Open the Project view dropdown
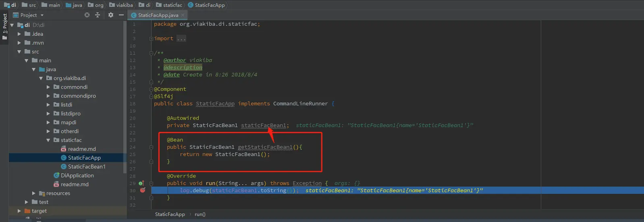The height and width of the screenshot is (222, 644). pos(42,15)
